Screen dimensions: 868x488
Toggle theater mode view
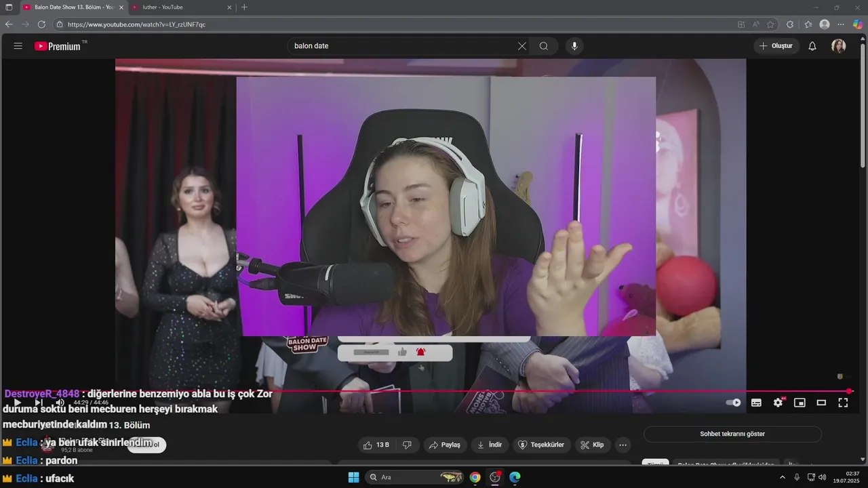821,403
